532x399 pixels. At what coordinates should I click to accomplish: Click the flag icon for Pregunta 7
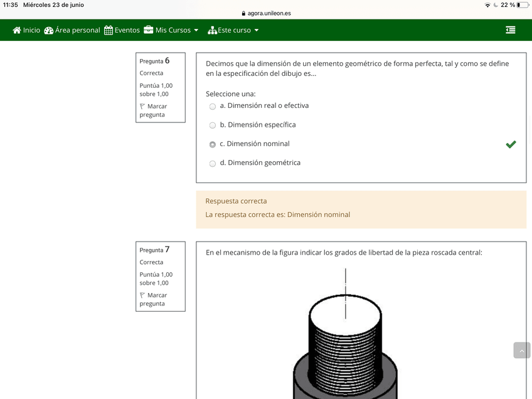point(142,295)
